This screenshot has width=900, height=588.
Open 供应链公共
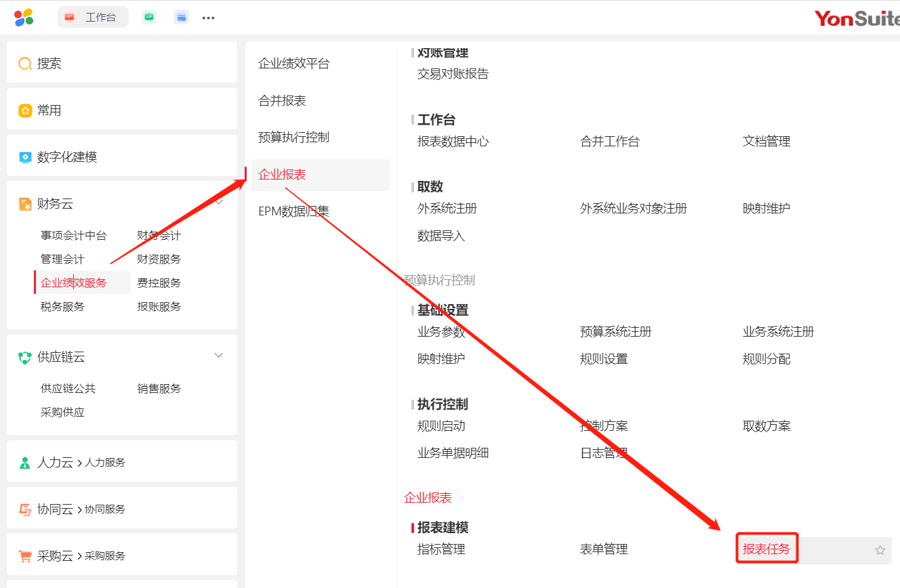pos(68,389)
